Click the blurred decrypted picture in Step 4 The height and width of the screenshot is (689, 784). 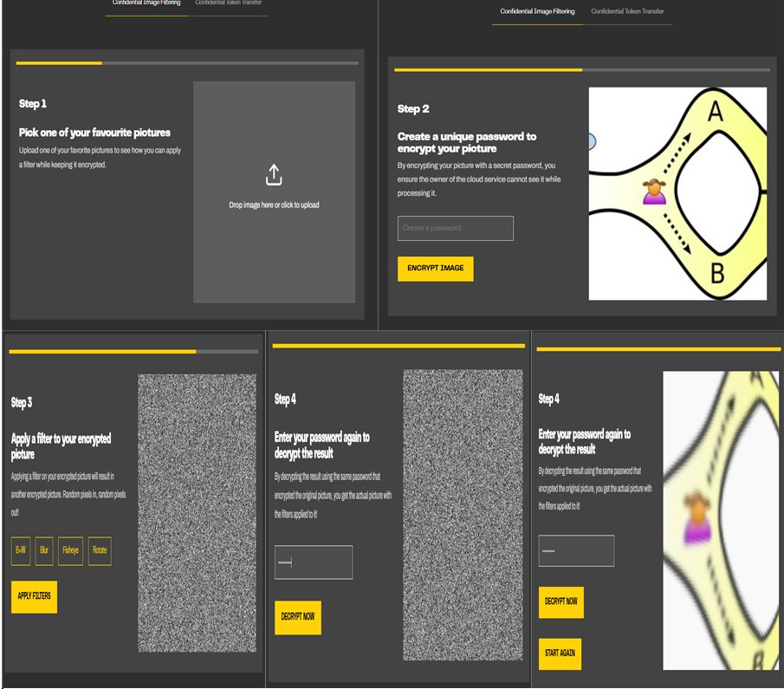721,520
